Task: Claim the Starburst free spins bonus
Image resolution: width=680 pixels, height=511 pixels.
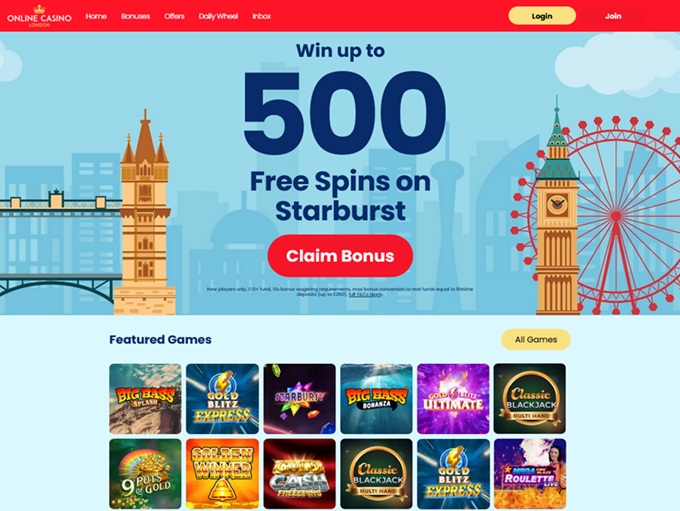Action: [x=340, y=256]
